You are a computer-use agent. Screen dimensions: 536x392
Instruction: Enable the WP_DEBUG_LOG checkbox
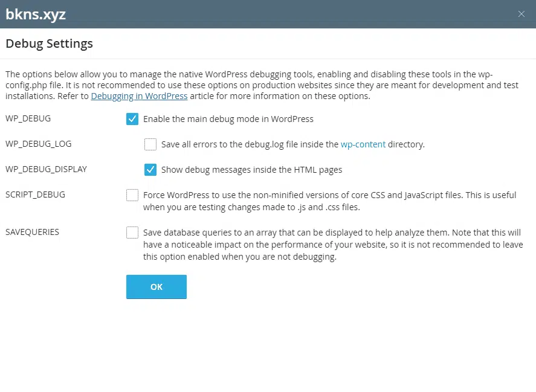coord(150,144)
